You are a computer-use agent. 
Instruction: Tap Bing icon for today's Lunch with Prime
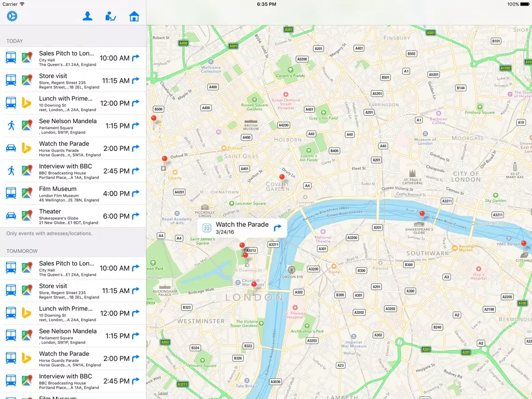pos(27,103)
